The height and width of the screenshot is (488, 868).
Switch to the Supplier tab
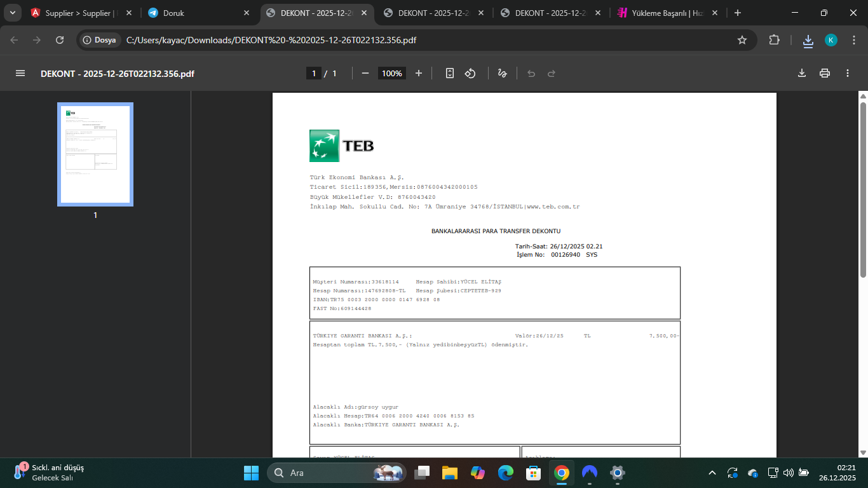(83, 13)
